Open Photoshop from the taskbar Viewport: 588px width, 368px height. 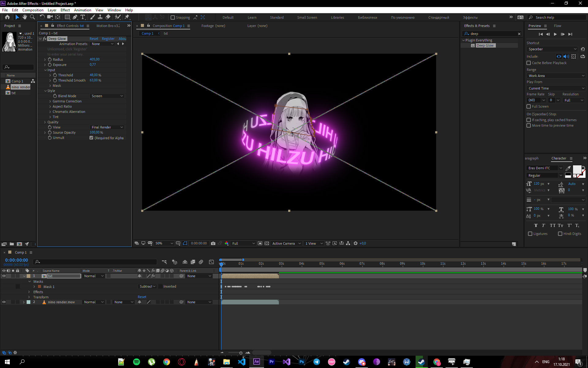pos(302,362)
